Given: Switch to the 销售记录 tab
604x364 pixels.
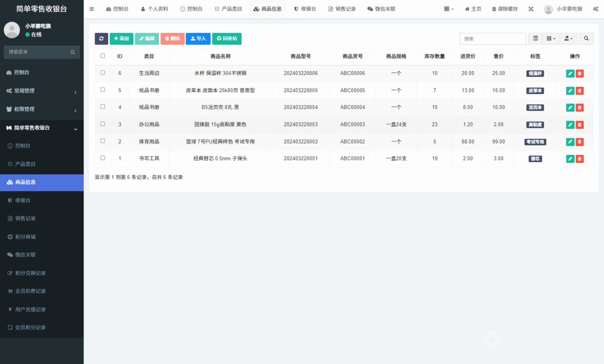Looking at the screenshot, I should point(342,9).
